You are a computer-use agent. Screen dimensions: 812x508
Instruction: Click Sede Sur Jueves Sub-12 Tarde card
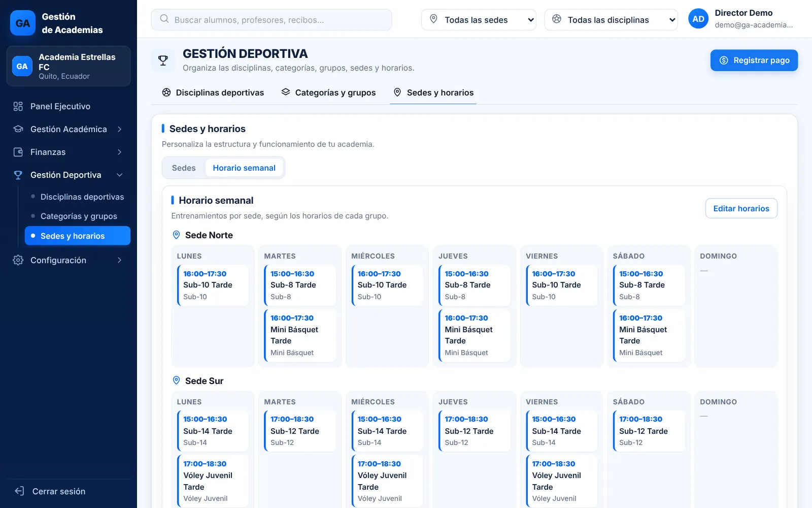475,431
